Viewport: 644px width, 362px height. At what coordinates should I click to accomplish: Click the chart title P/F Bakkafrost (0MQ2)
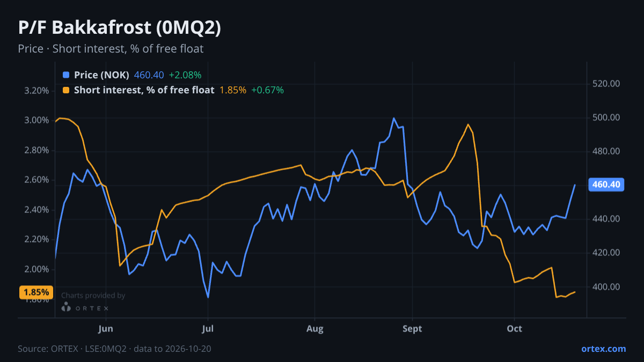click(119, 28)
